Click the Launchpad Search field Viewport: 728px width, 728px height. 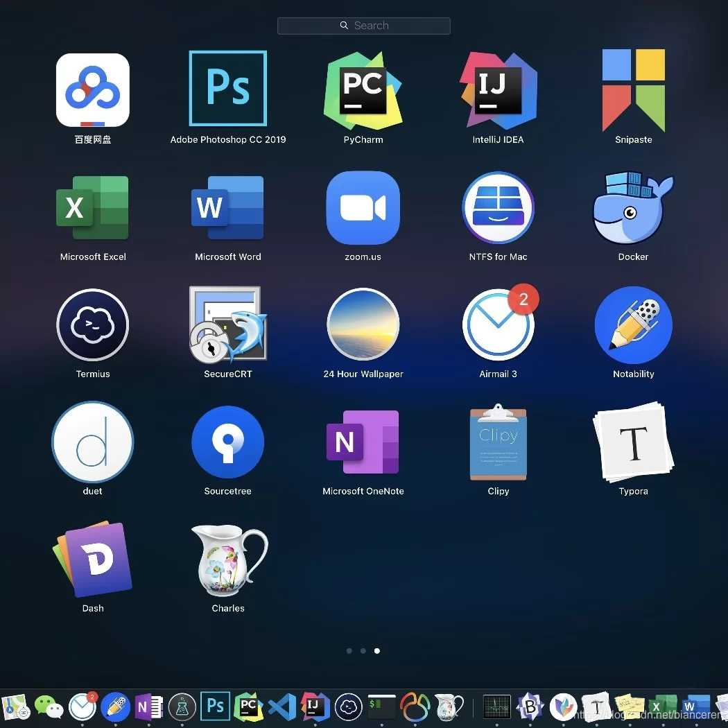(363, 26)
